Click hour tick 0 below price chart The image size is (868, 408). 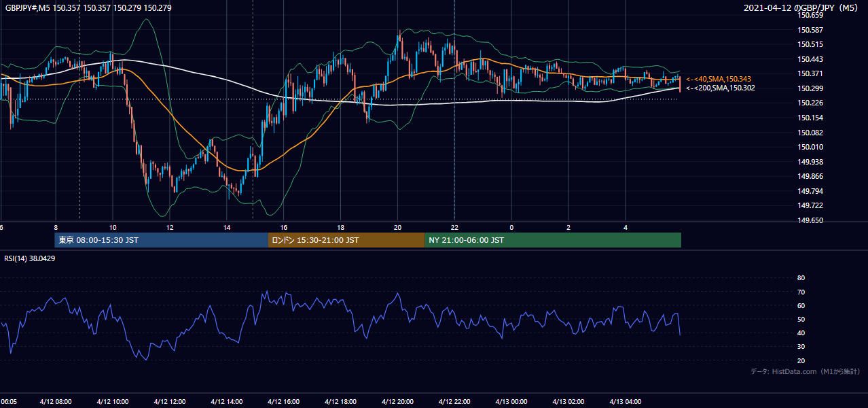511,227
